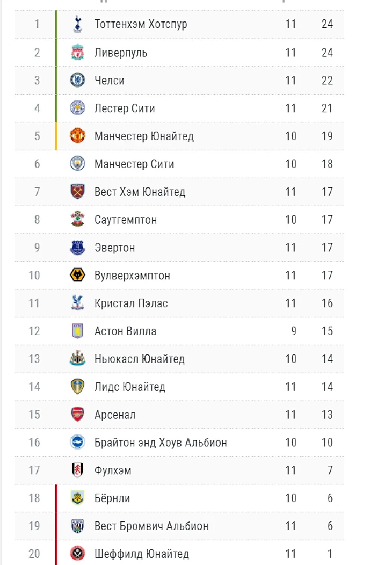
Task: Click the Manchester United red crest
Action: (78, 136)
